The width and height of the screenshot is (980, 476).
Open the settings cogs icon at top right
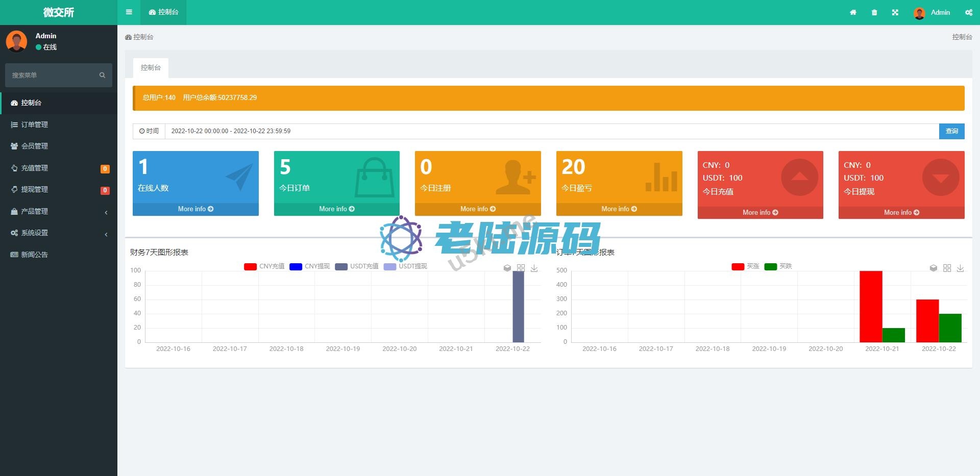[968, 12]
